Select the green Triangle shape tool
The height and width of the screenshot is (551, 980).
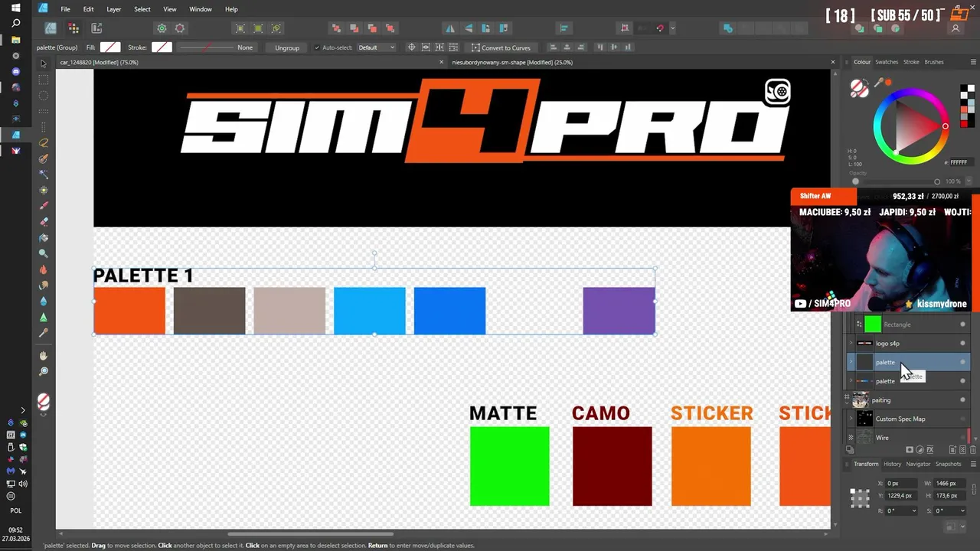(x=44, y=317)
